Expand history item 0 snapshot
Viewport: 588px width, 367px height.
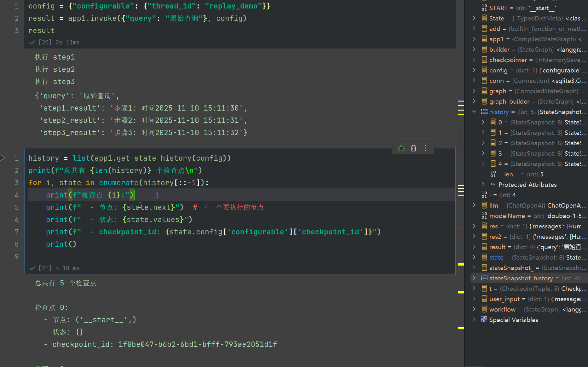483,122
